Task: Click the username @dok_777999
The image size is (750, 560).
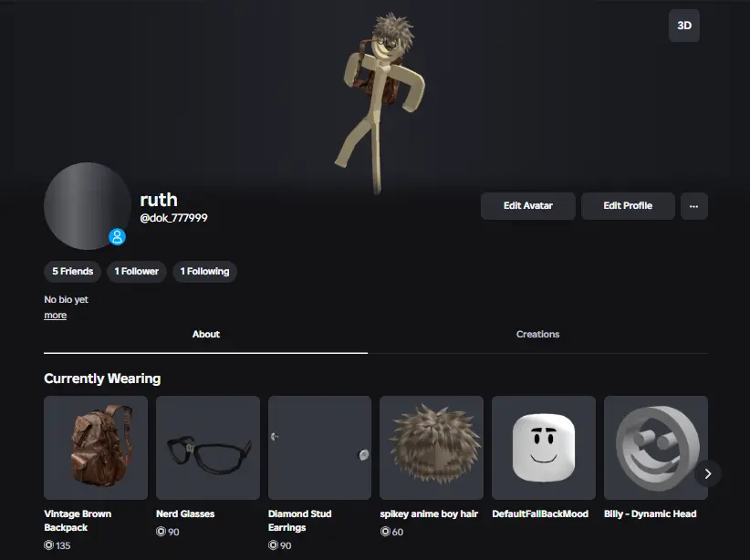Action: coord(173,218)
